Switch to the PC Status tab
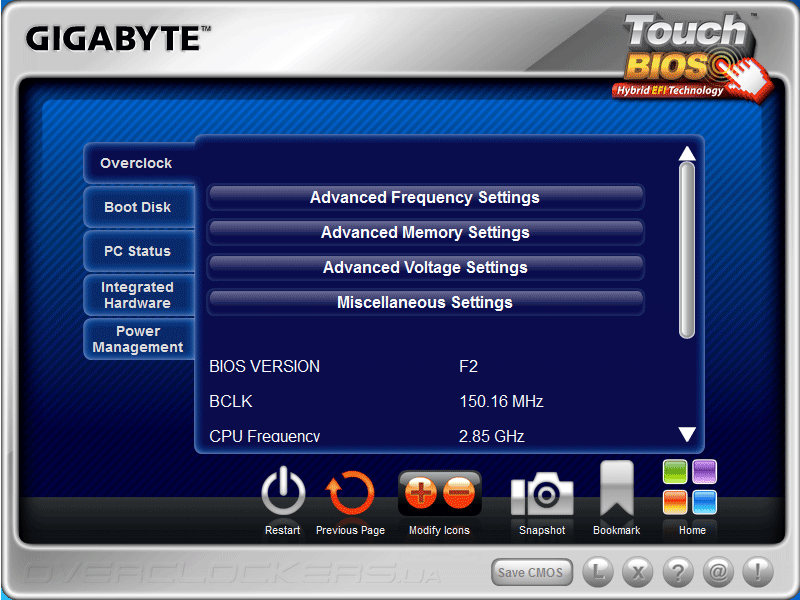This screenshot has height=600, width=800. pyautogui.click(x=139, y=251)
